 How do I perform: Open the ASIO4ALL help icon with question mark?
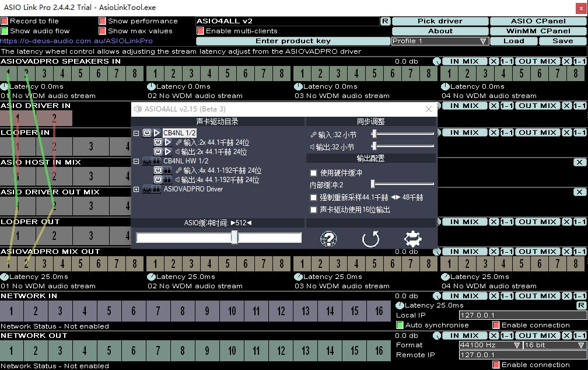tap(328, 239)
